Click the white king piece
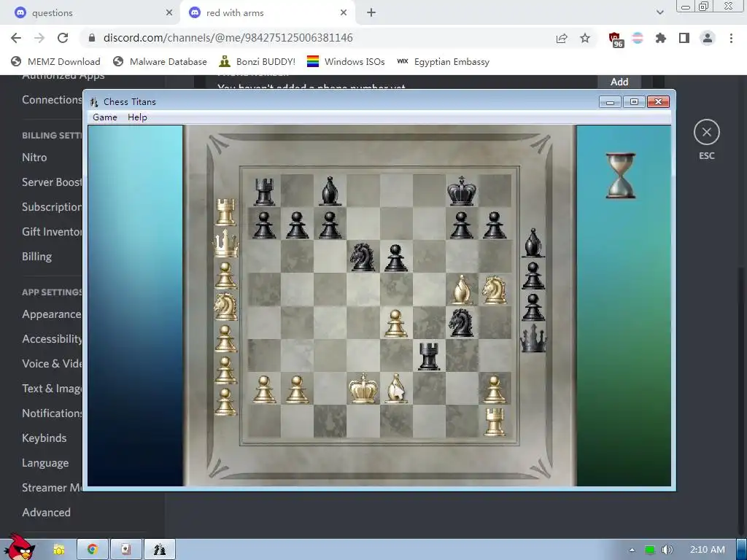The image size is (747, 560). pyautogui.click(x=363, y=388)
